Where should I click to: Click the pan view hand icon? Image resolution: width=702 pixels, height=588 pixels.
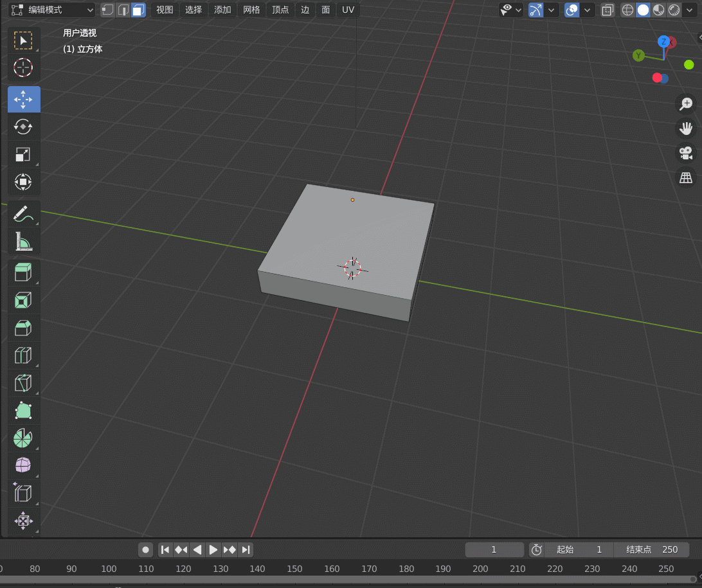point(686,129)
